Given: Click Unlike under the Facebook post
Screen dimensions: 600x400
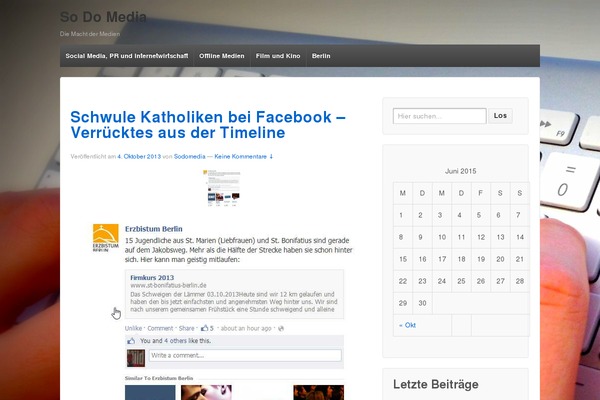Looking at the screenshot, I should click(133, 328).
